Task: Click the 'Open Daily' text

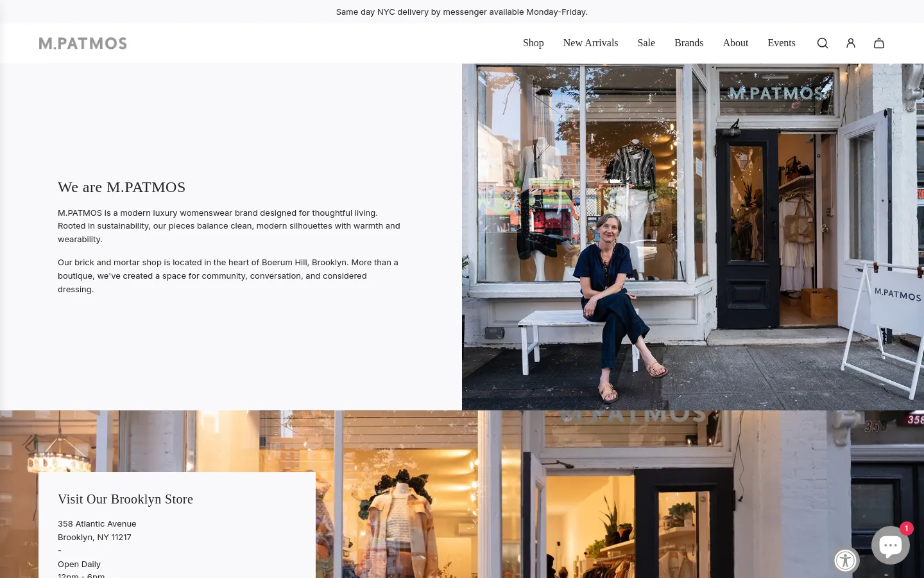Action: click(x=79, y=565)
